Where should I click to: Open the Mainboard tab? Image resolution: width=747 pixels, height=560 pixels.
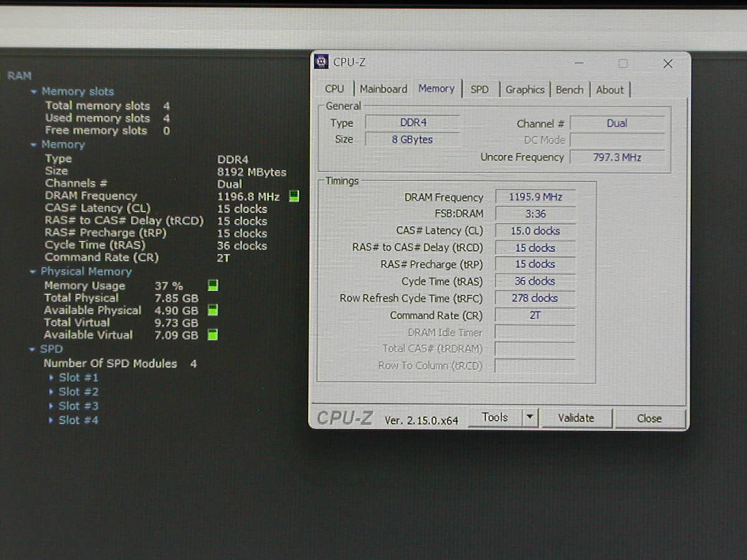point(383,89)
